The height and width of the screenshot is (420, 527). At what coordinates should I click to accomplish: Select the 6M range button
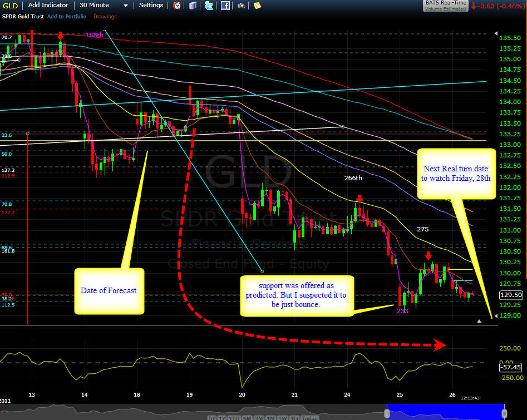[247, 418]
